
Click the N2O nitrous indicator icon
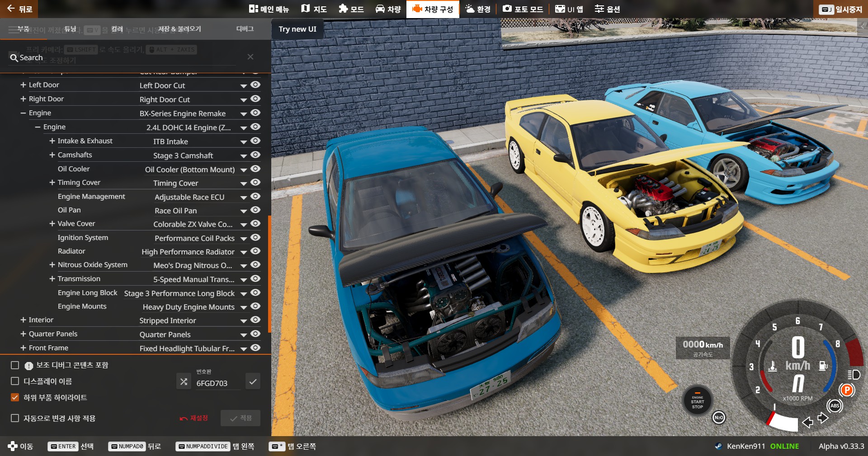pyautogui.click(x=719, y=418)
